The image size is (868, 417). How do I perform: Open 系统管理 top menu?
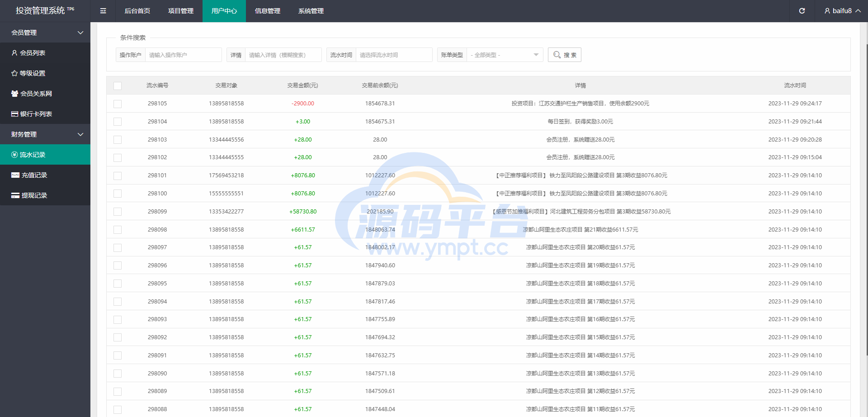(x=311, y=11)
